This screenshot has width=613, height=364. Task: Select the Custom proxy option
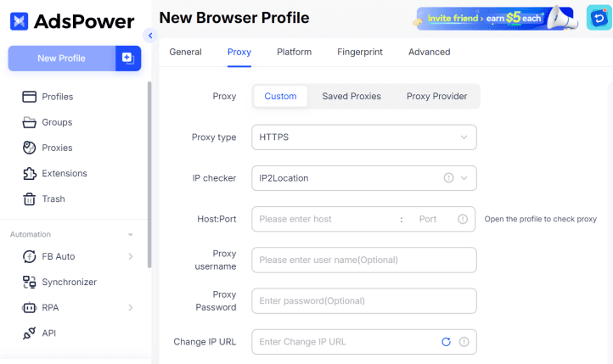280,97
